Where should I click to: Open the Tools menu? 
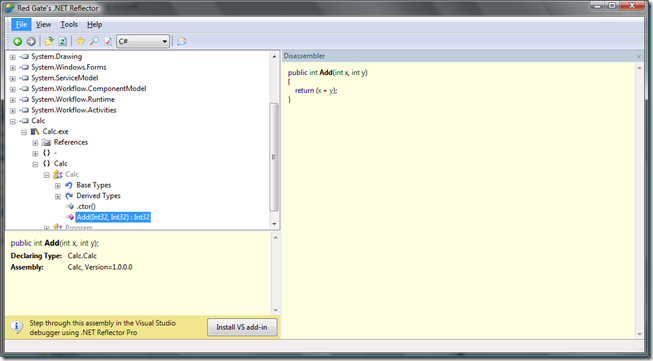click(x=69, y=25)
